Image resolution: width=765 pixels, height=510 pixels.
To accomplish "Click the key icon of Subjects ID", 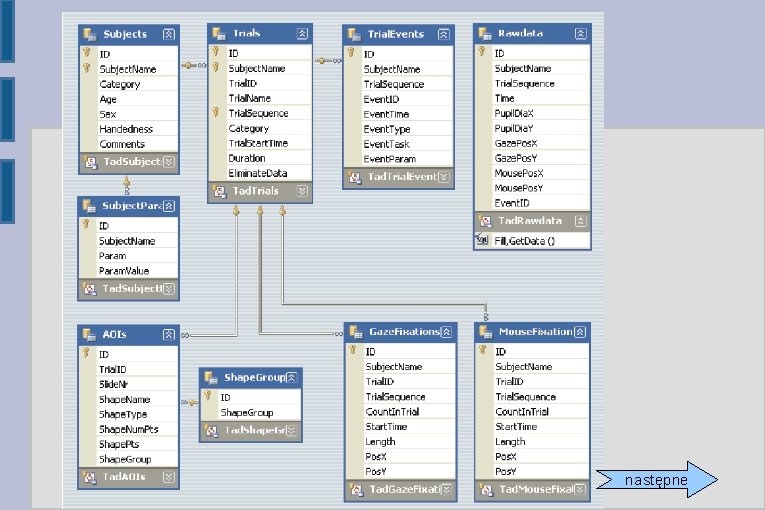I will pyautogui.click(x=87, y=53).
